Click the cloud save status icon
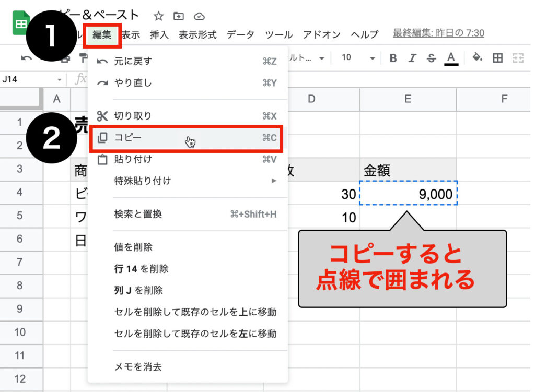This screenshot has height=392, width=535. (x=199, y=16)
